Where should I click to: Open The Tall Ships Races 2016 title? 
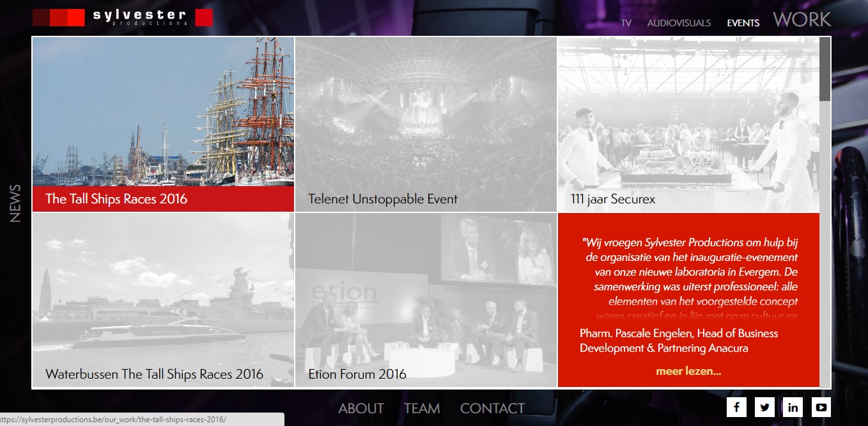[116, 199]
